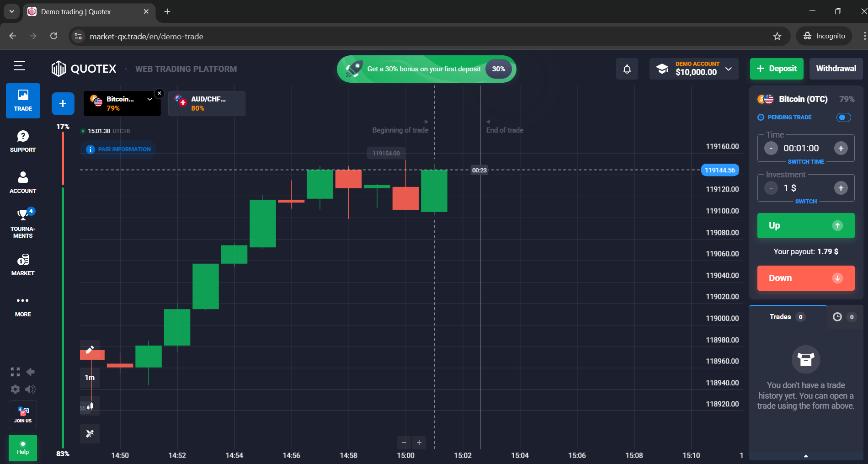Open Pair Information
Viewport: 868px width, 464px height.
[118, 149]
